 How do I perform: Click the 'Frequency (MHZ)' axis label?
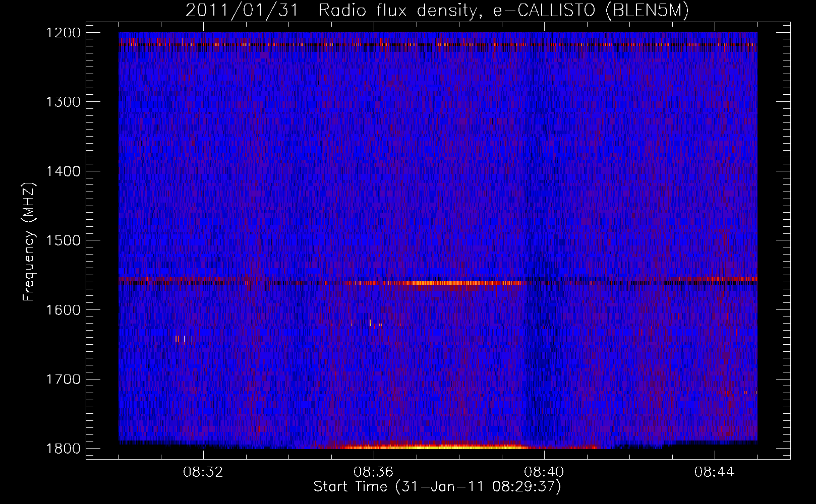28,242
